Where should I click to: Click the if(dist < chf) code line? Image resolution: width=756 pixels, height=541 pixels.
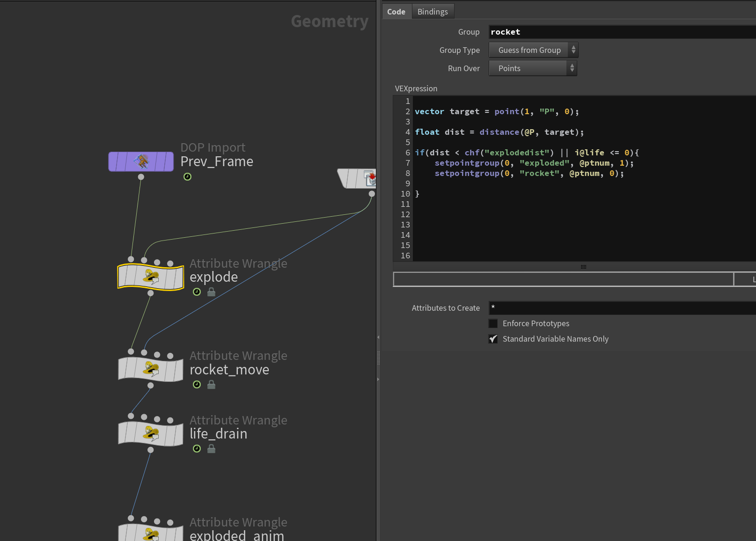pyautogui.click(x=527, y=153)
